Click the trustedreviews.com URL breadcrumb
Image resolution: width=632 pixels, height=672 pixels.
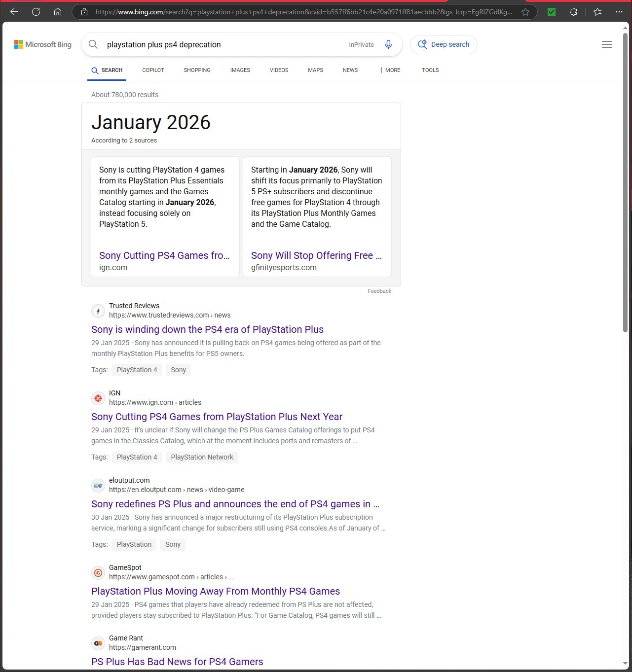[170, 315]
